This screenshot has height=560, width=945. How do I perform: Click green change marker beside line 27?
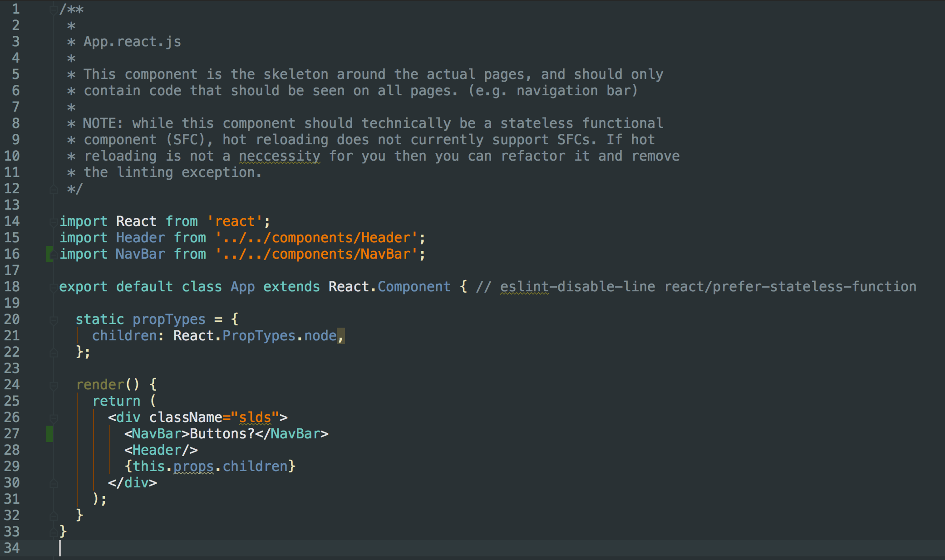(x=49, y=434)
